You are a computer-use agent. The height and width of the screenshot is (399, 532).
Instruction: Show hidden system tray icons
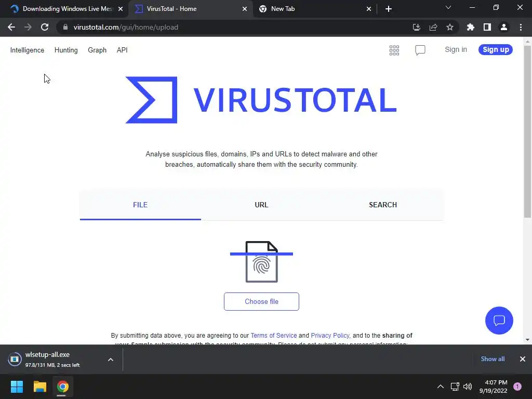[441, 387]
